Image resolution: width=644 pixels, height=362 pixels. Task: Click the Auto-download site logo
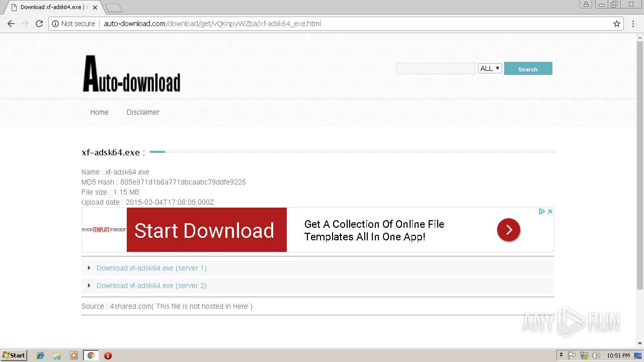click(132, 74)
